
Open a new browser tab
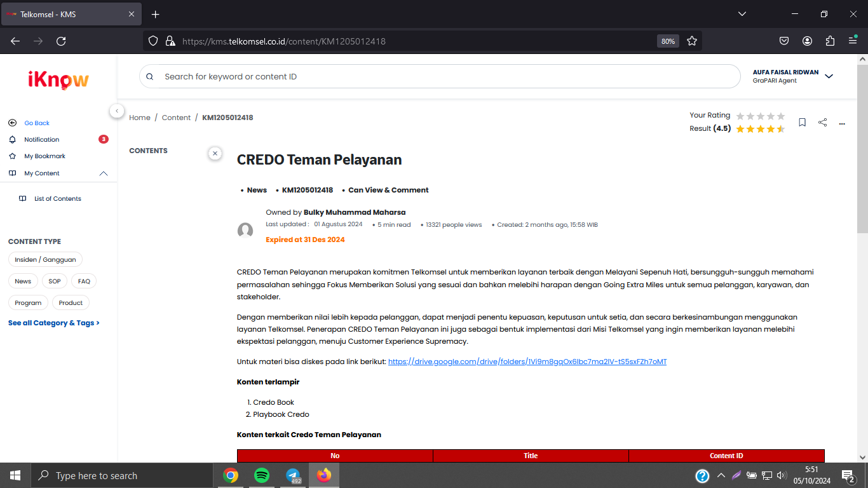[x=156, y=14]
